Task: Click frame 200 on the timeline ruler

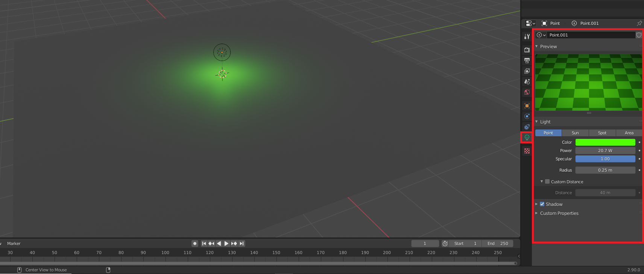Action: 387,253
